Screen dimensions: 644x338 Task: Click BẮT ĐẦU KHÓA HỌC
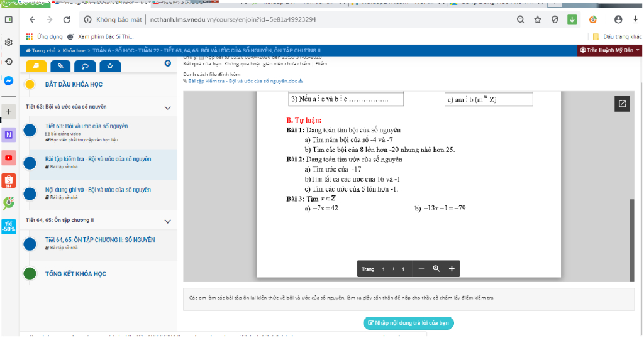(x=74, y=84)
